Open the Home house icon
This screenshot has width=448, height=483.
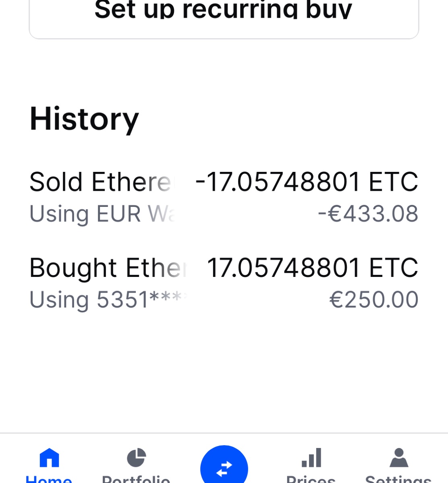(x=49, y=458)
